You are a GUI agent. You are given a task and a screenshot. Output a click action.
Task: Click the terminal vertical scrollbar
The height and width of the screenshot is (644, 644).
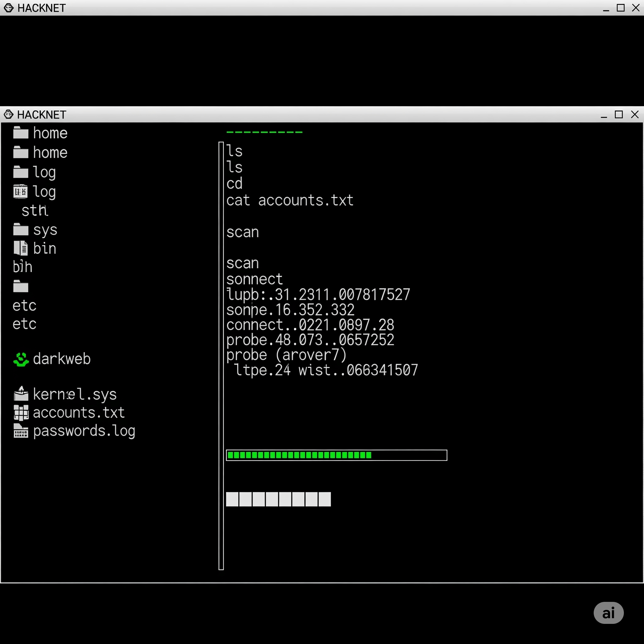click(221, 356)
